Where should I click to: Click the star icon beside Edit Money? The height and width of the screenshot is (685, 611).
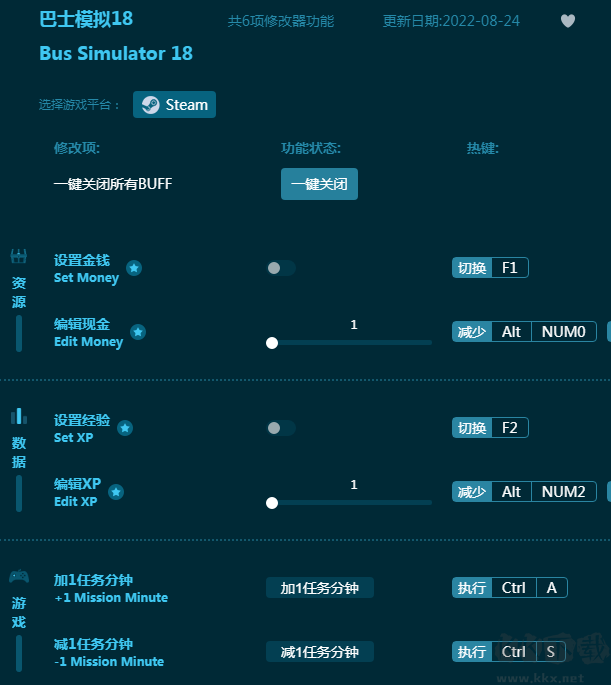(x=138, y=332)
